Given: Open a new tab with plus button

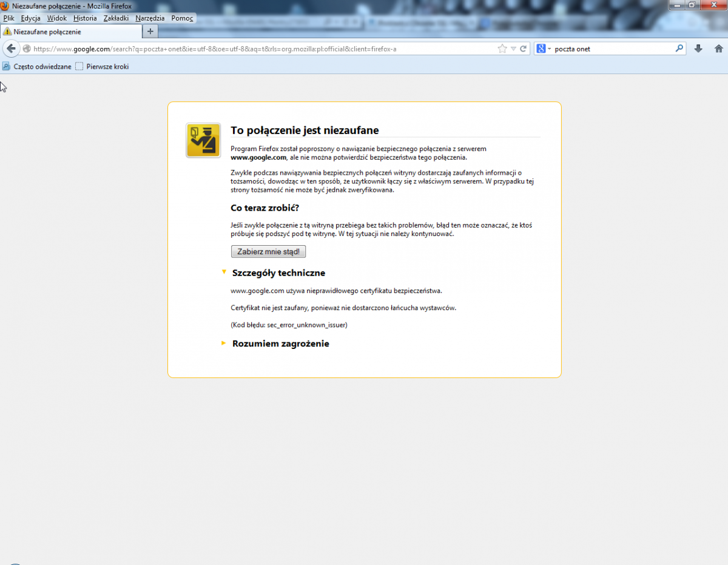Looking at the screenshot, I should click(x=150, y=31).
